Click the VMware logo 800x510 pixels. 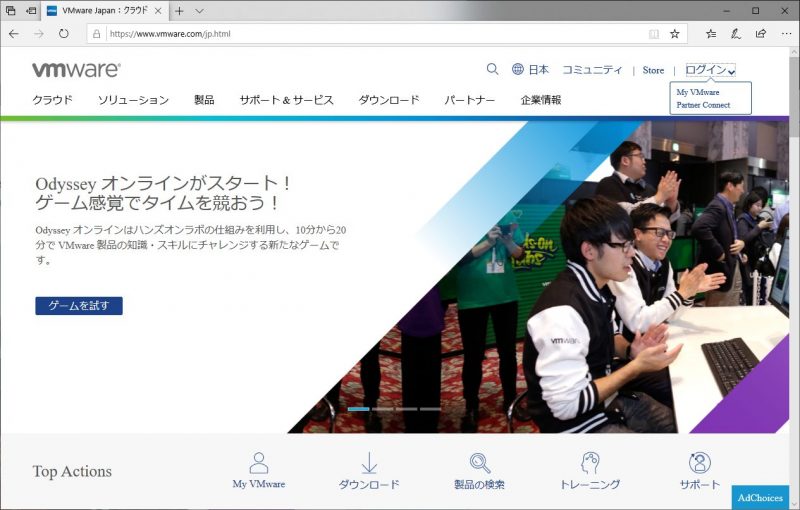[77, 70]
